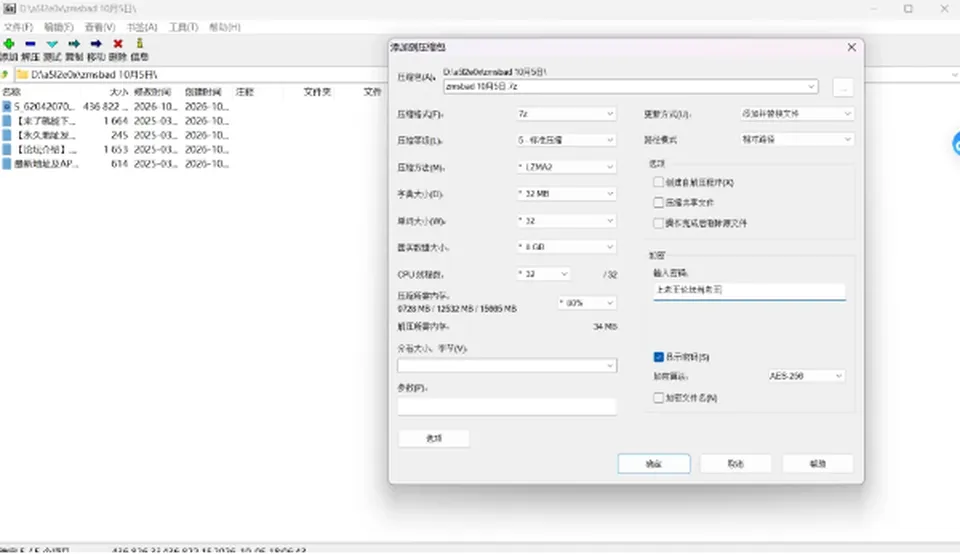
Task: Open the File (F) menu
Action: click(x=18, y=28)
